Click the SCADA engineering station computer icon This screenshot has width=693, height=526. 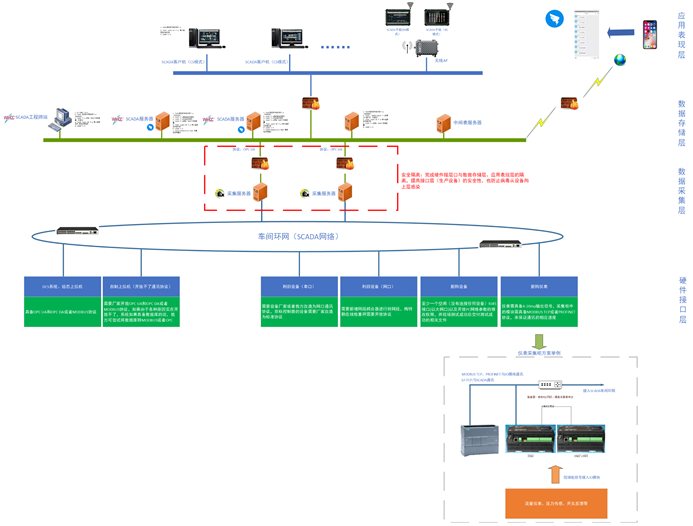click(x=61, y=119)
